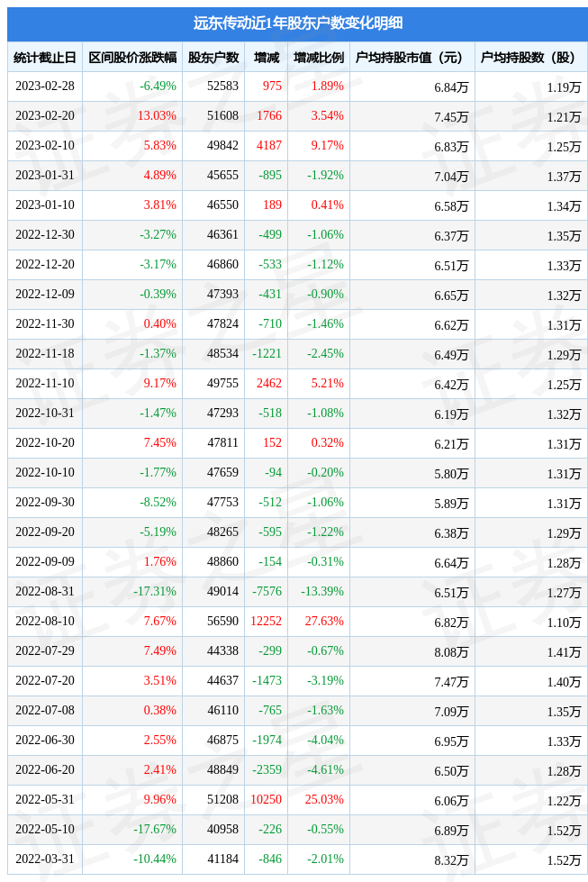
Task: Select the 25.03% ratio cell
Action: 324,802
